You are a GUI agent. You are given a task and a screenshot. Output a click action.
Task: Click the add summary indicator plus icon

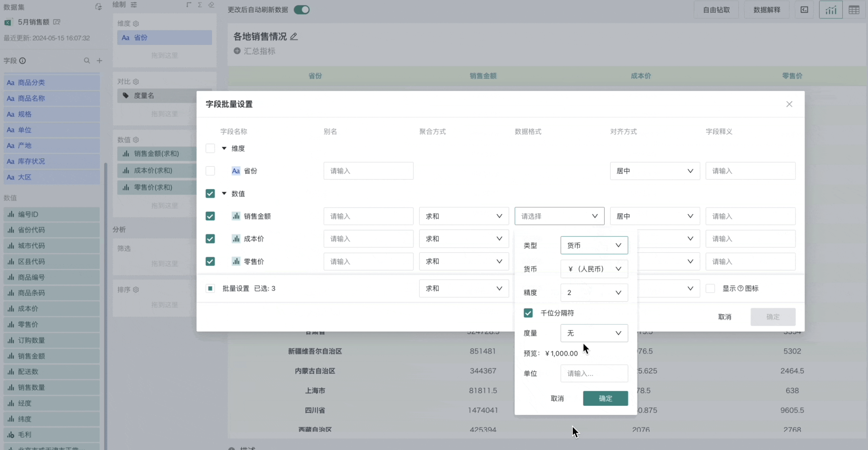pyautogui.click(x=237, y=51)
